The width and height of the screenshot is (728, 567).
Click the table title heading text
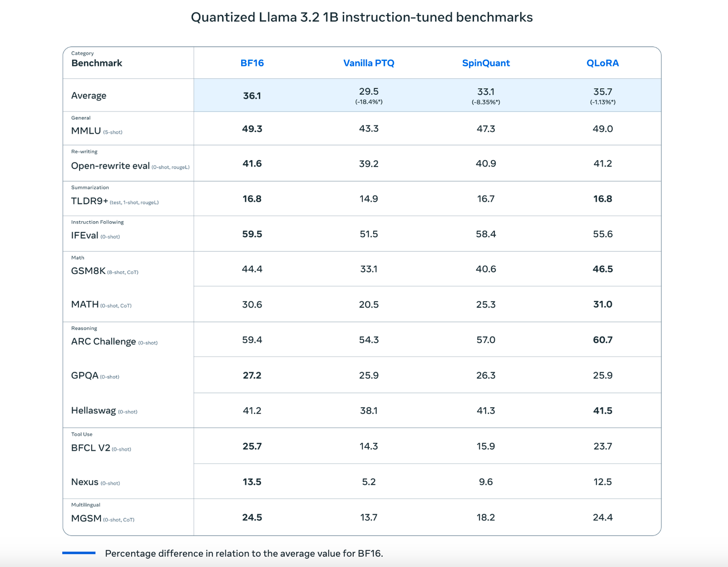pyautogui.click(x=362, y=17)
